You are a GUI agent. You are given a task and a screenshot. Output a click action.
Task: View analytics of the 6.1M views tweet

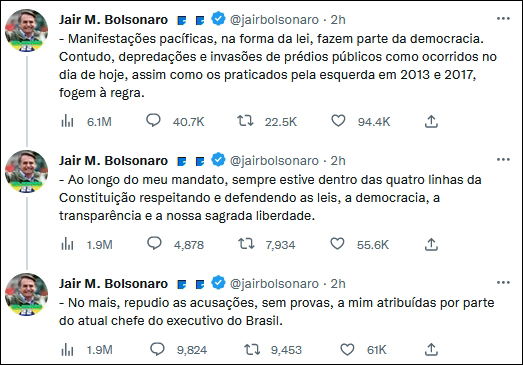[67, 121]
